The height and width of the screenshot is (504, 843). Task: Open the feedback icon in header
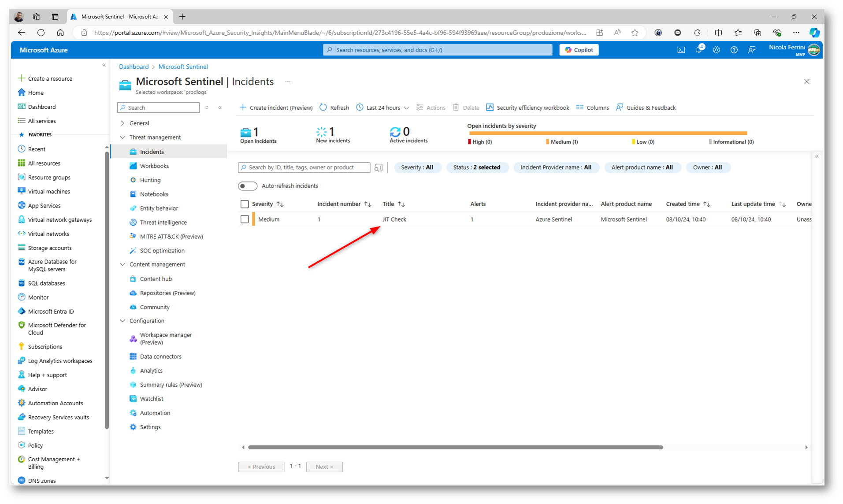pyautogui.click(x=752, y=50)
